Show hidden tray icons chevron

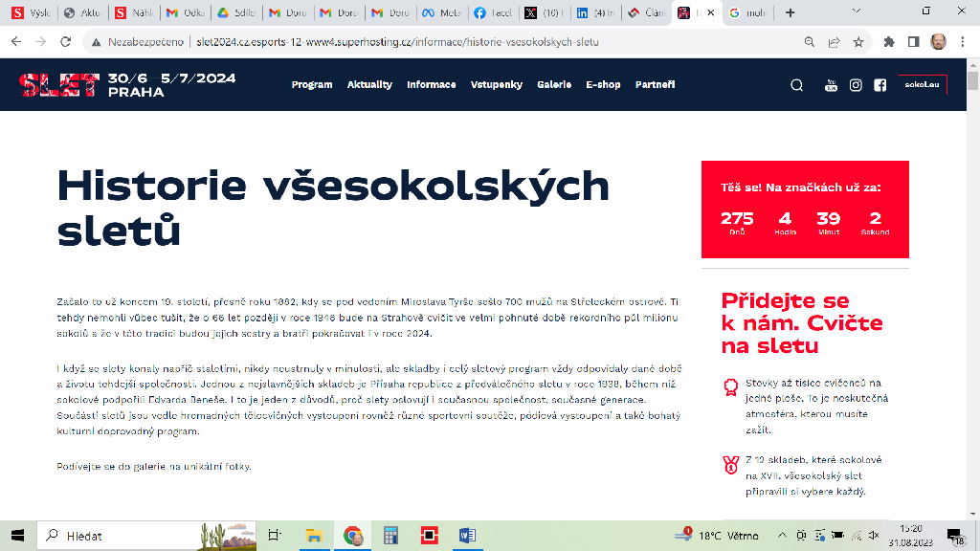click(x=782, y=536)
